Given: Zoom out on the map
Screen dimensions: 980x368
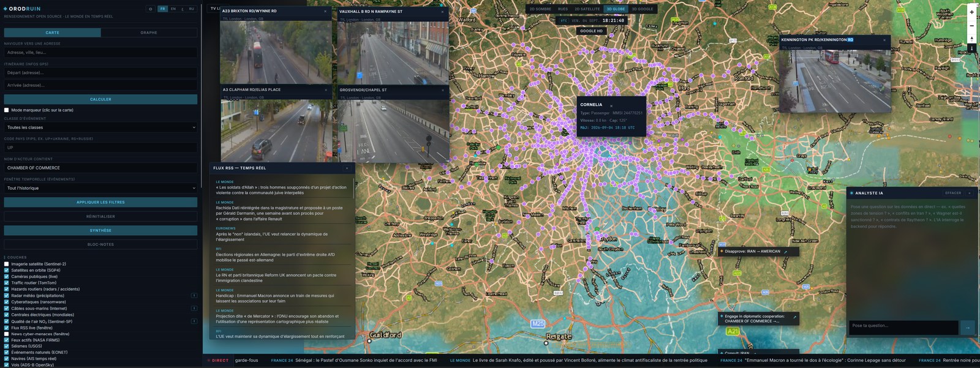Looking at the screenshot, I should [971, 26].
